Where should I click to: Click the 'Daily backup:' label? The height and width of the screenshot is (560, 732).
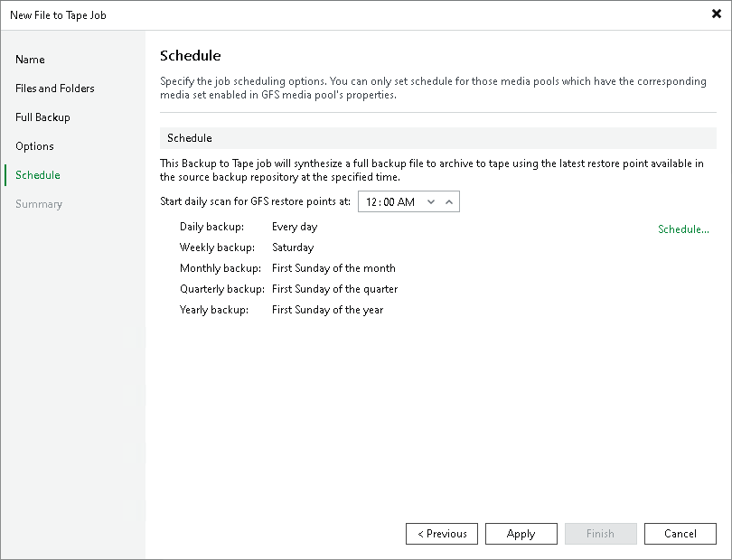[212, 227]
